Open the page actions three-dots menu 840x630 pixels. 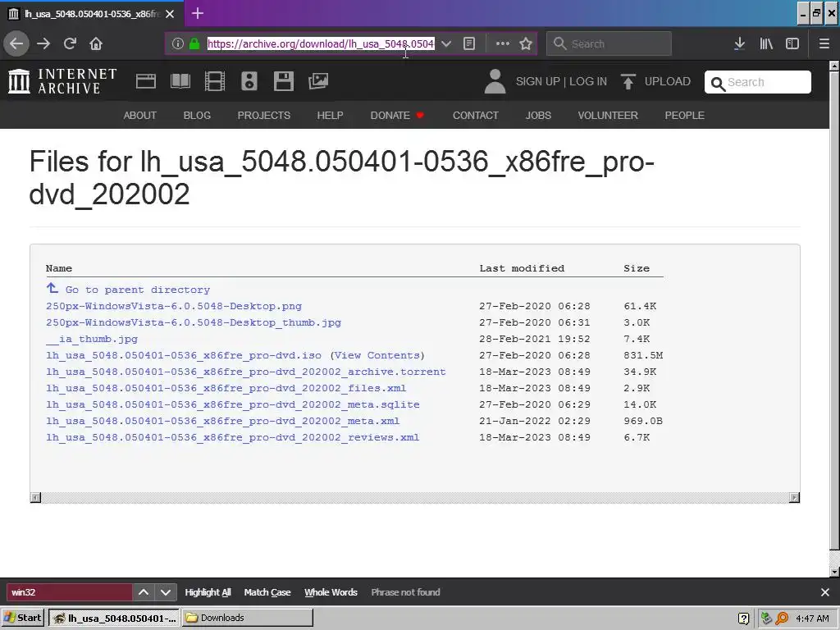[503, 44]
